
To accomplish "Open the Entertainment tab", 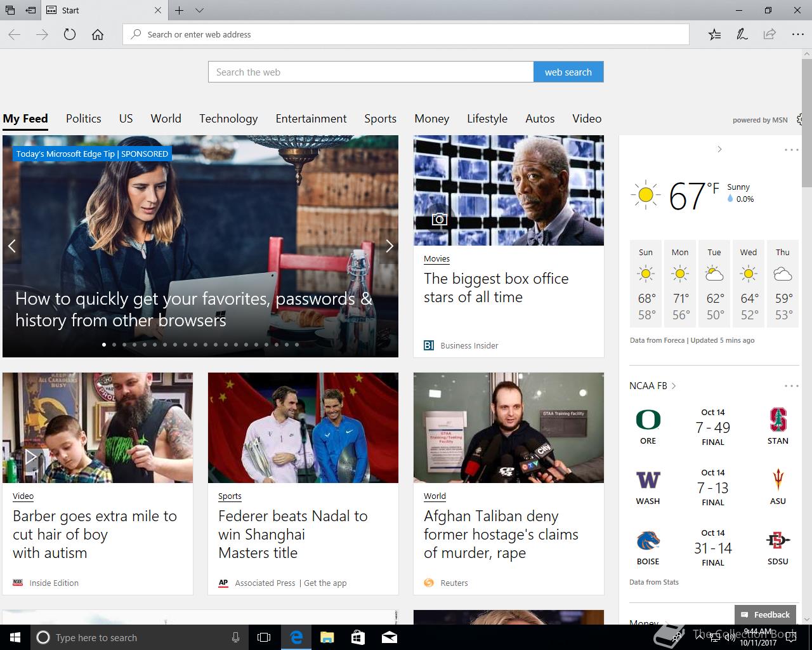I will [311, 119].
